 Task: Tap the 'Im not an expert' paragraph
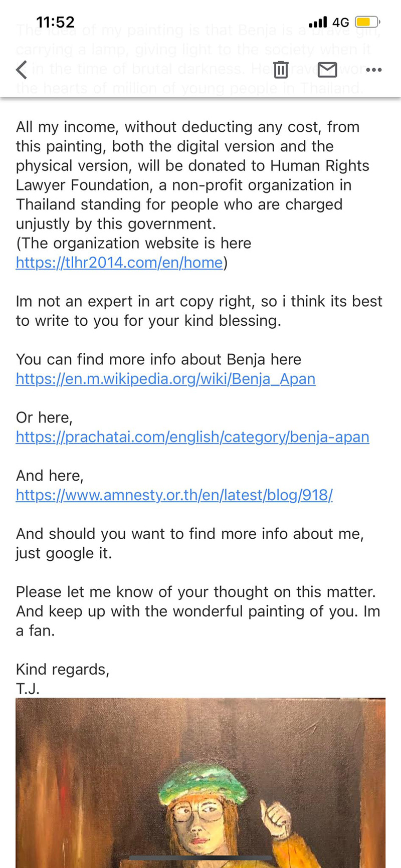pyautogui.click(x=198, y=311)
